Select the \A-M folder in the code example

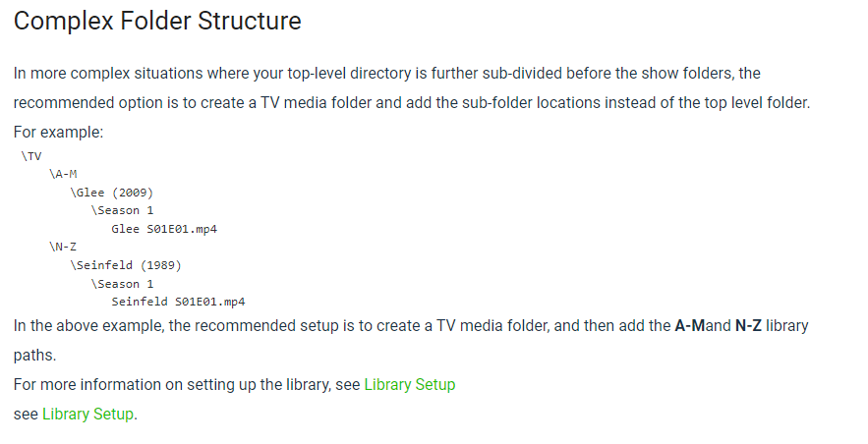62,174
